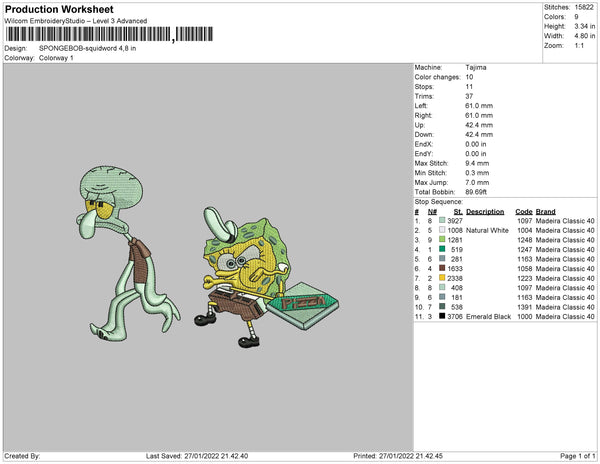Pick the brown swatch for thread 1633
This screenshot has width=600, height=464.
pos(442,268)
